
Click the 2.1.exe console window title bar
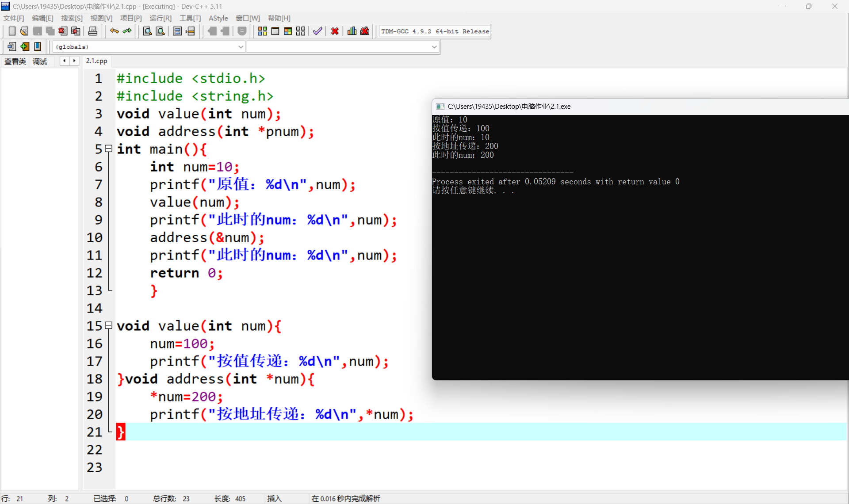619,107
